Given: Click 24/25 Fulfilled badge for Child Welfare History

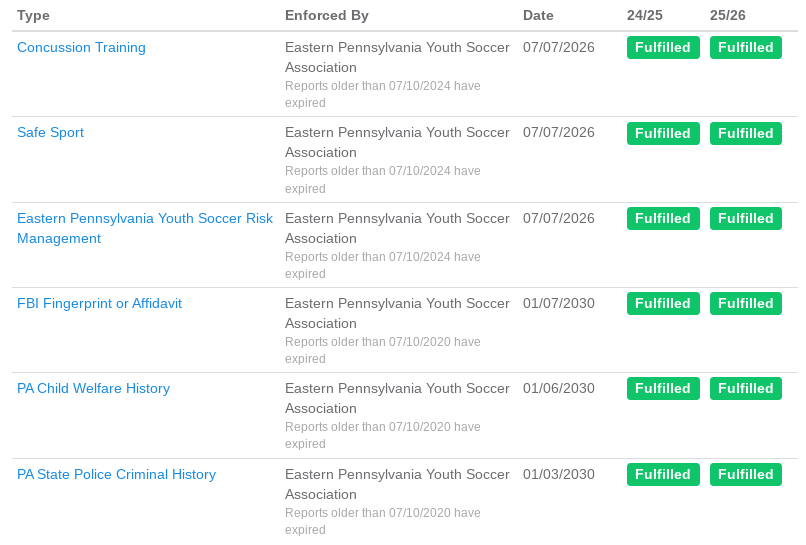Looking at the screenshot, I should pos(663,388).
